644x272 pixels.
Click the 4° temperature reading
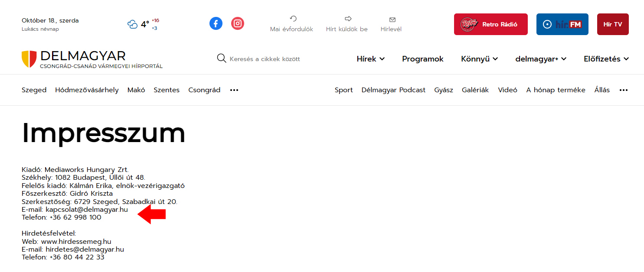145,24
